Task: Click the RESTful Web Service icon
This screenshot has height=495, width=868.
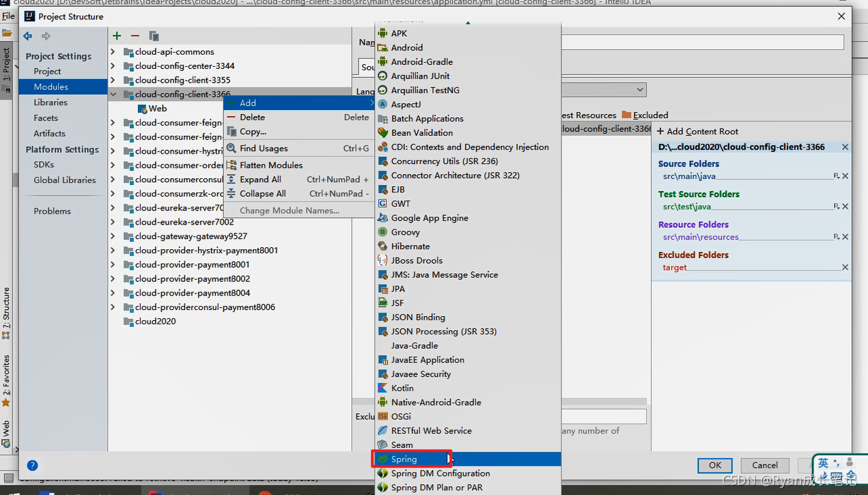Action: tap(383, 431)
